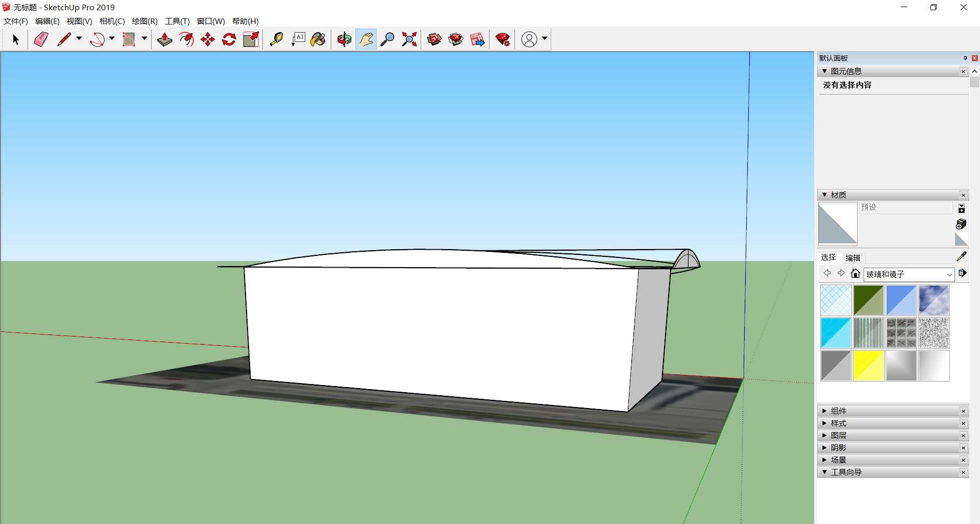Choose the Move tool with red arrows

point(208,39)
